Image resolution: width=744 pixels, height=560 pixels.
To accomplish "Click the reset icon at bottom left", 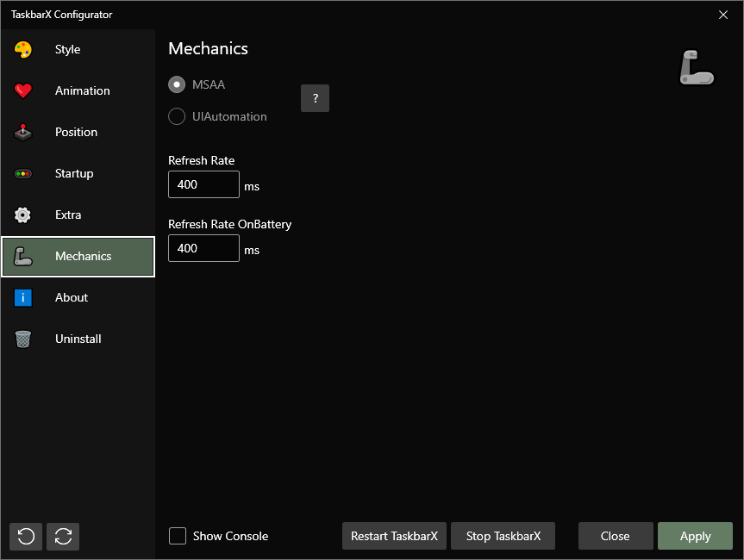I will coord(25,536).
